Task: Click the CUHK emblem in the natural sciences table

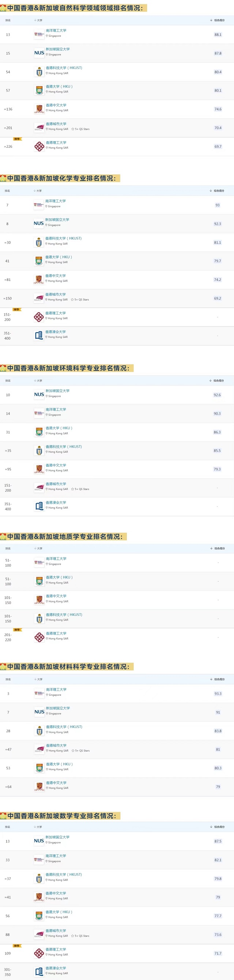Action: pos(39,109)
